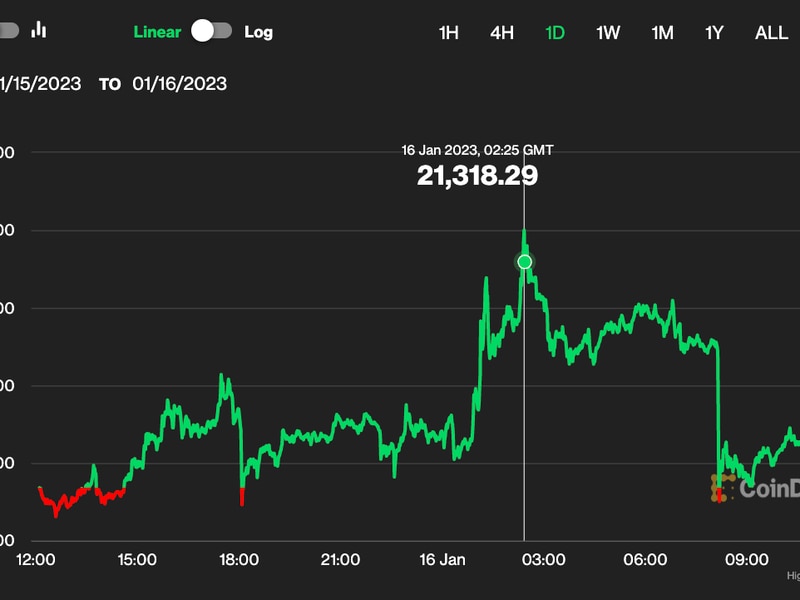This screenshot has width=800, height=600.
Task: Show ALL price history
Action: click(x=771, y=32)
